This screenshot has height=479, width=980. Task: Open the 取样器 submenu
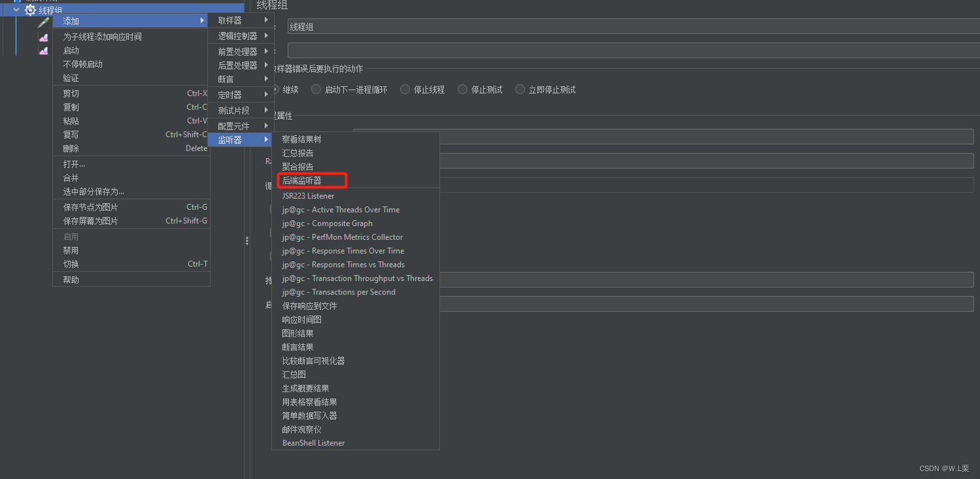pos(240,21)
